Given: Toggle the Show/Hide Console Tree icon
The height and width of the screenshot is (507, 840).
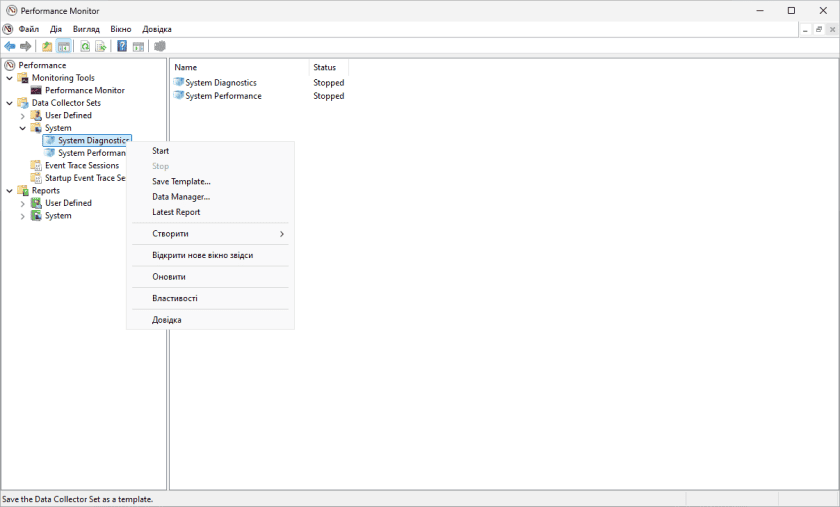Looking at the screenshot, I should pyautogui.click(x=64, y=46).
